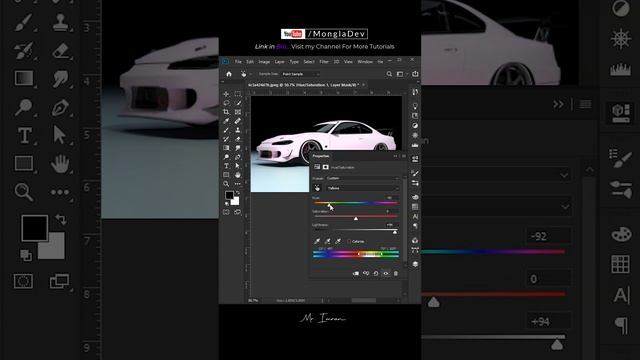640x360 pixels.
Task: Open the Edit menu
Action: coord(250,62)
